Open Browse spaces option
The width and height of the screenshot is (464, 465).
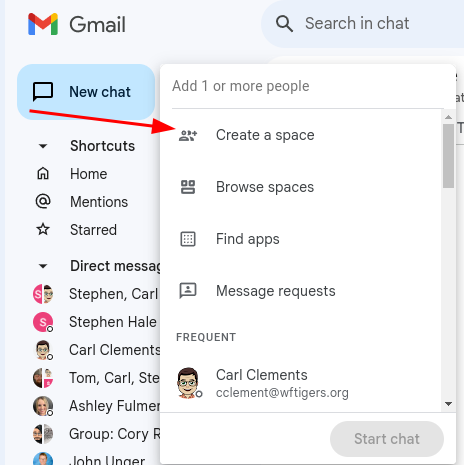tap(301, 187)
